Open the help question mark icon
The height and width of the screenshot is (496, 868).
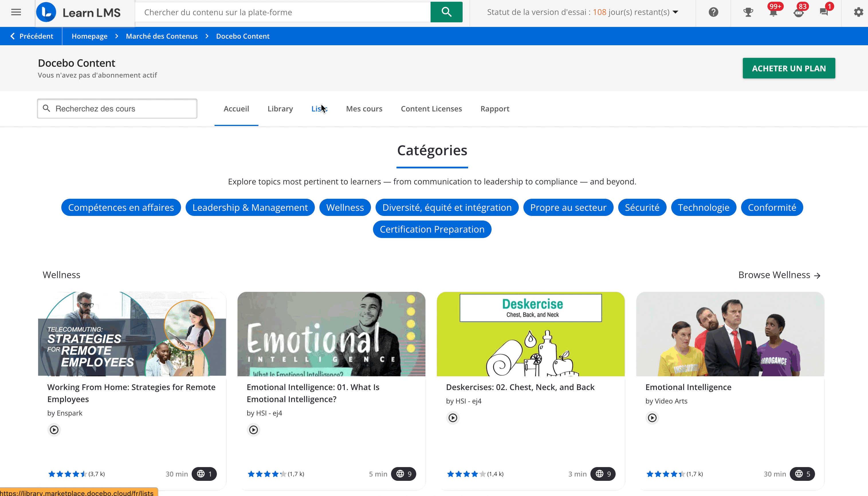pos(713,12)
